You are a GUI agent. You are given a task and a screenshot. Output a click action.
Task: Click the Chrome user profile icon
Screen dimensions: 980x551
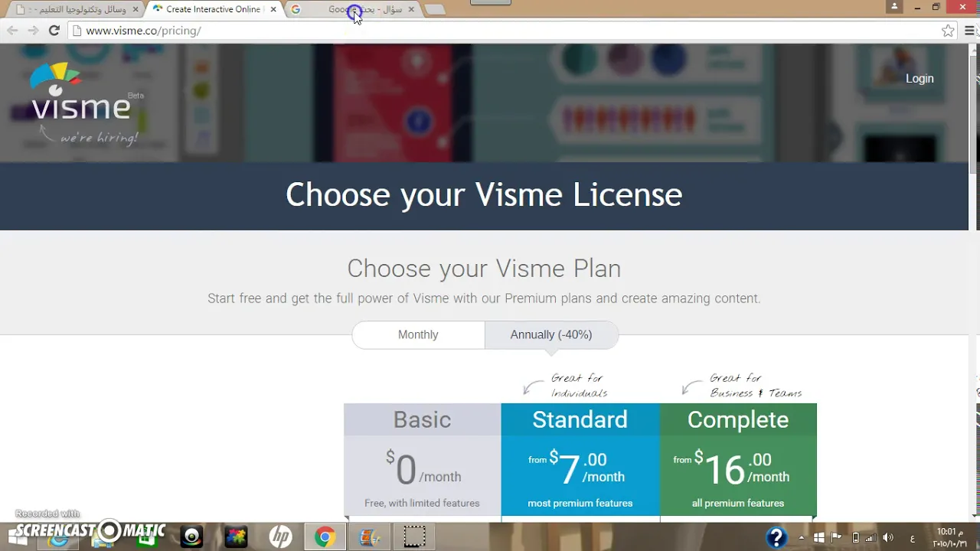point(894,7)
